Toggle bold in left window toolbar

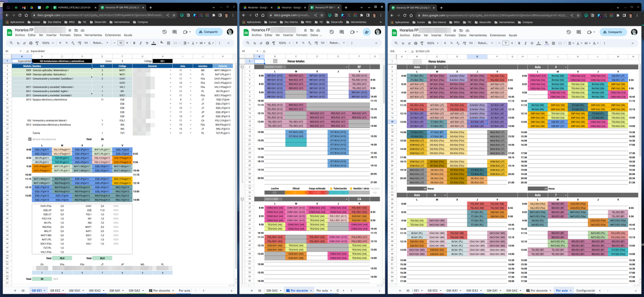[x=134, y=43]
